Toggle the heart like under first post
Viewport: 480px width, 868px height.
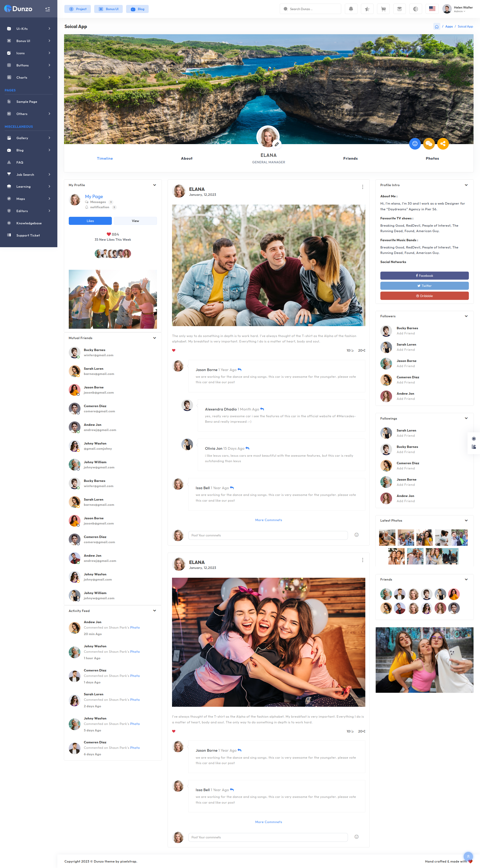[x=174, y=351]
